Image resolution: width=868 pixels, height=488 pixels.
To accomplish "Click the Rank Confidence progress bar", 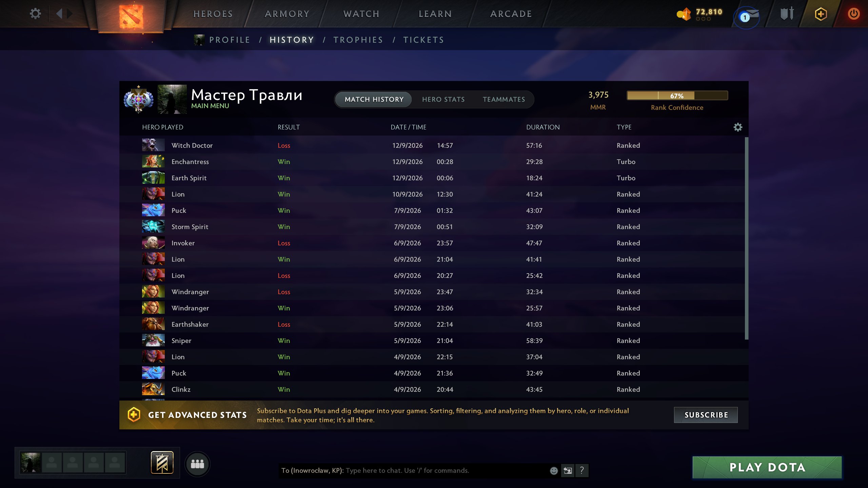I will click(677, 96).
